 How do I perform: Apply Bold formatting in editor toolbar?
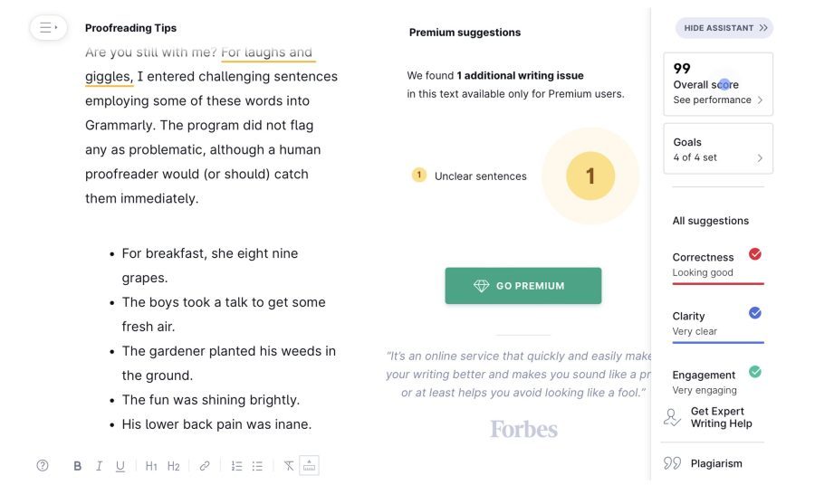pos(78,466)
